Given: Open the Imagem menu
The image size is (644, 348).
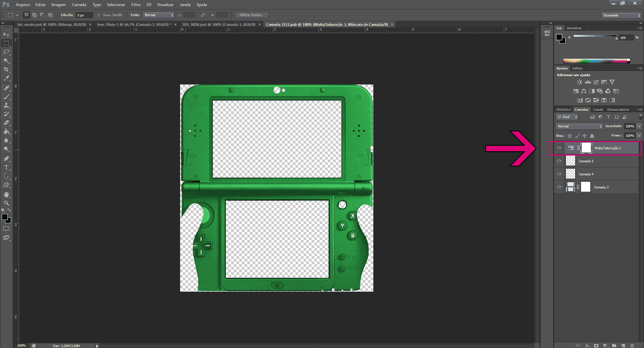Looking at the screenshot, I should [x=58, y=5].
